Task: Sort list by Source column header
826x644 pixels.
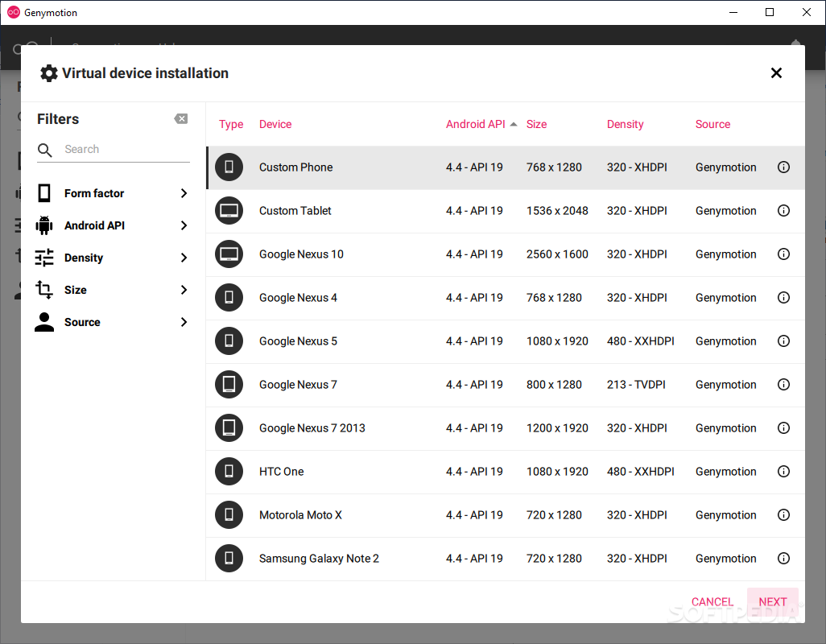Action: 712,124
